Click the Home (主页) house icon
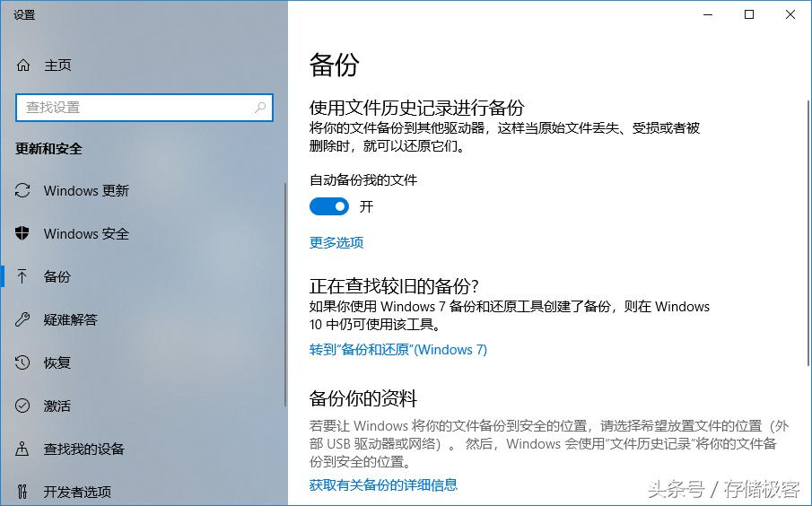The height and width of the screenshot is (506, 812). pyautogui.click(x=23, y=65)
